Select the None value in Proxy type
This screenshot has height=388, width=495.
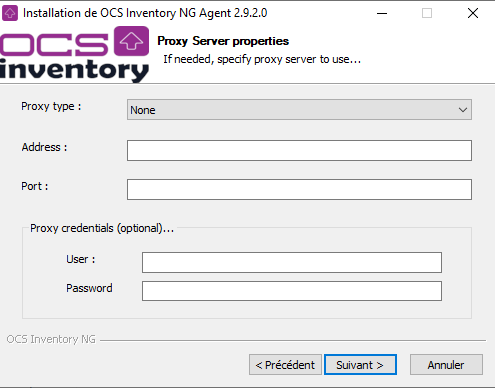click(143, 110)
